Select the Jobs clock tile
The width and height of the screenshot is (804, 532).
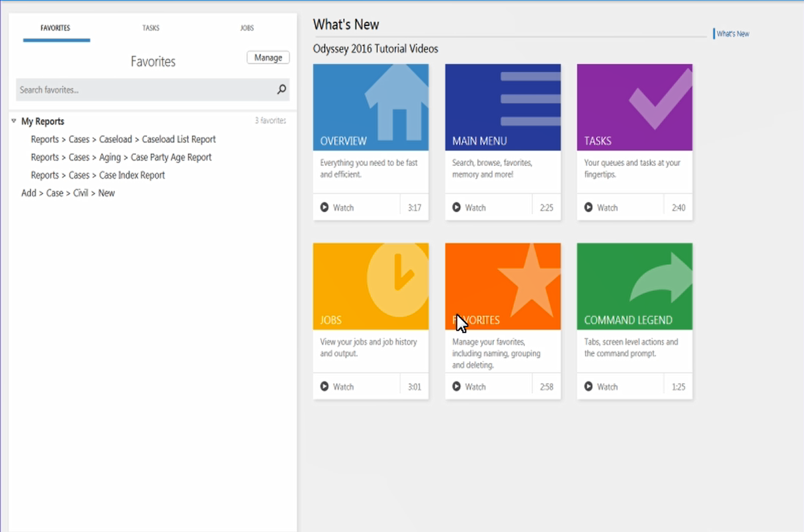(x=371, y=286)
